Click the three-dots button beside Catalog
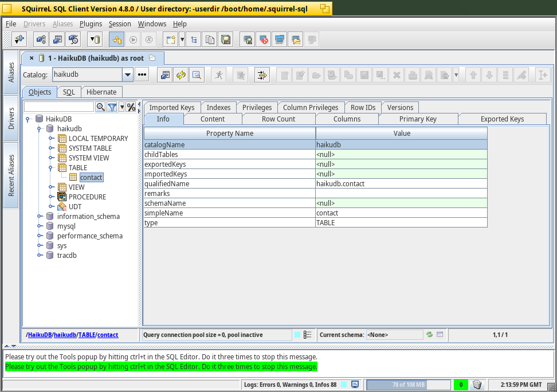557x392 pixels. pyautogui.click(x=142, y=75)
